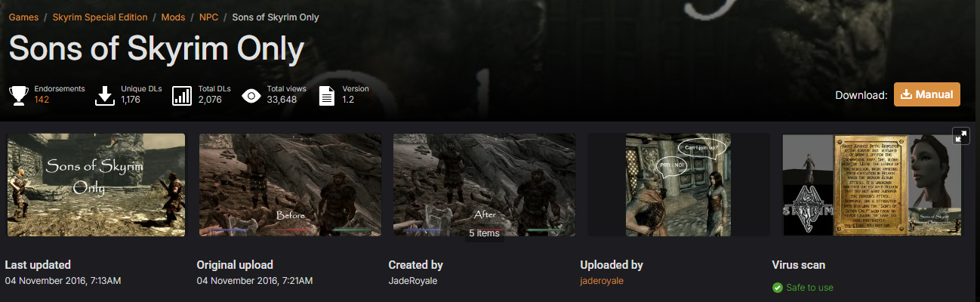The height and width of the screenshot is (302, 980).
Task: Click the Endorsements trophy icon
Action: [x=18, y=96]
